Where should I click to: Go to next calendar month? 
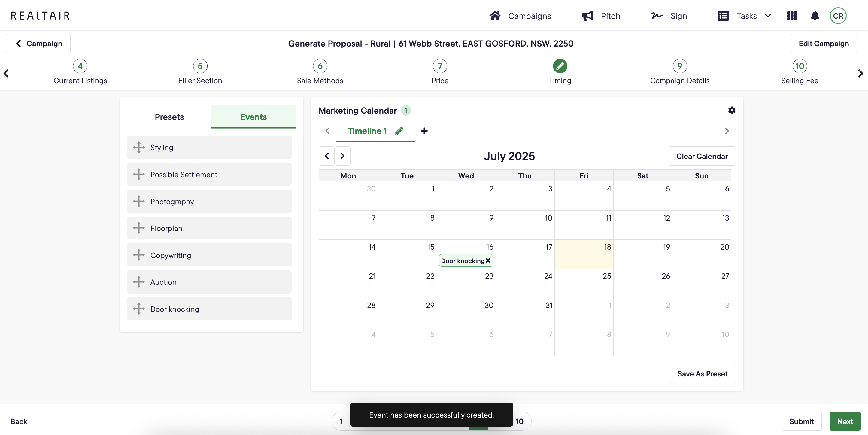(x=342, y=156)
